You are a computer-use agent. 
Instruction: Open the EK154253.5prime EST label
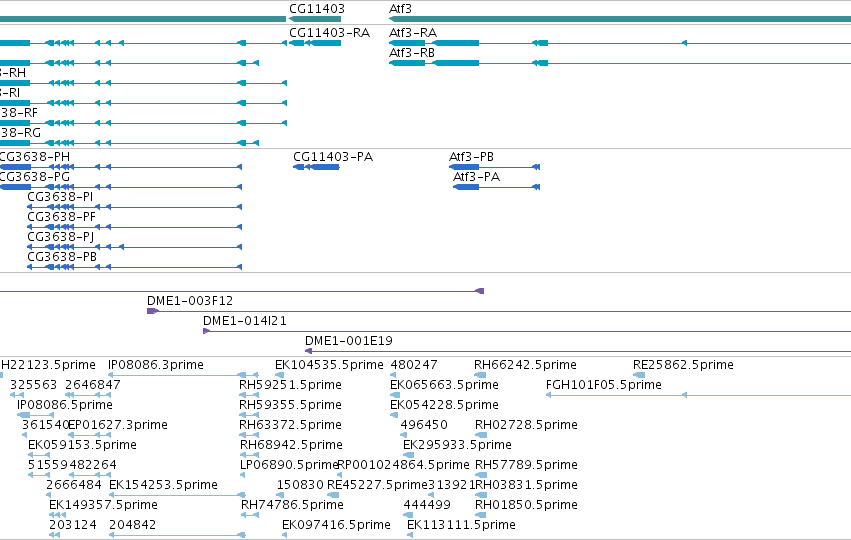(x=163, y=485)
